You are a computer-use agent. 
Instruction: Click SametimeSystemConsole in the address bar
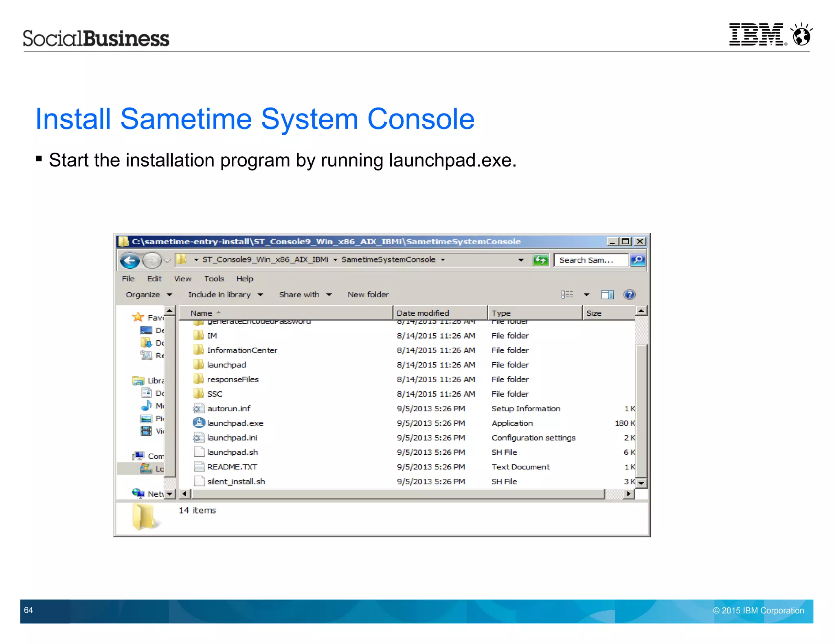click(388, 260)
